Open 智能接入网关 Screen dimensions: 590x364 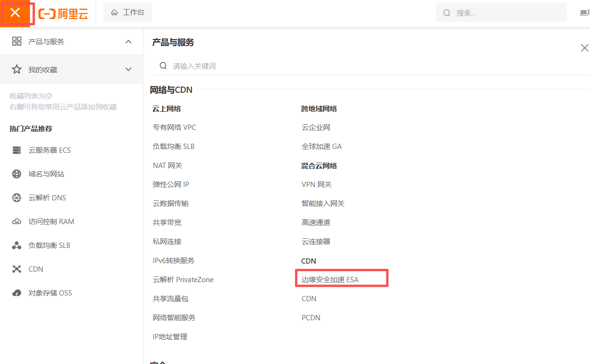tap(323, 204)
